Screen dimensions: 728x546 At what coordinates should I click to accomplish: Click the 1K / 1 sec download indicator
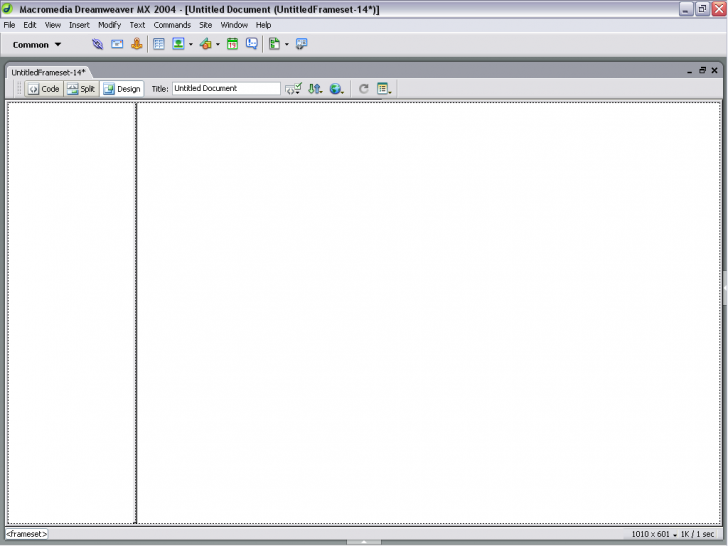click(697, 534)
